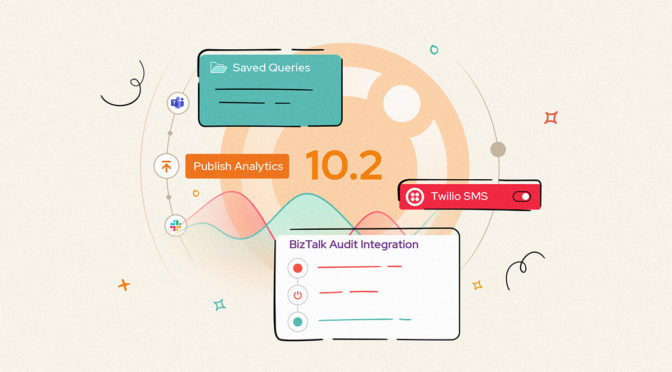Click the Twilio SMS label

[x=459, y=196]
